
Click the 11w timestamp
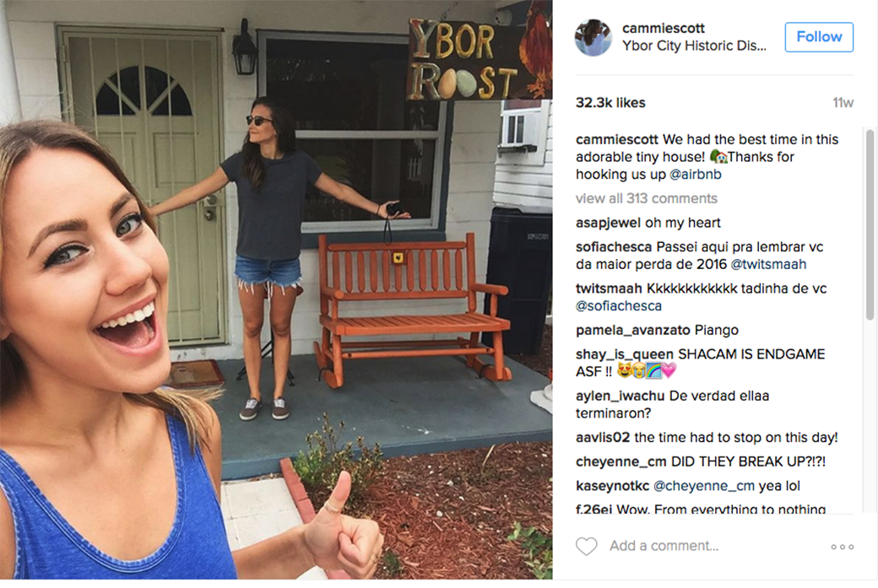point(843,103)
